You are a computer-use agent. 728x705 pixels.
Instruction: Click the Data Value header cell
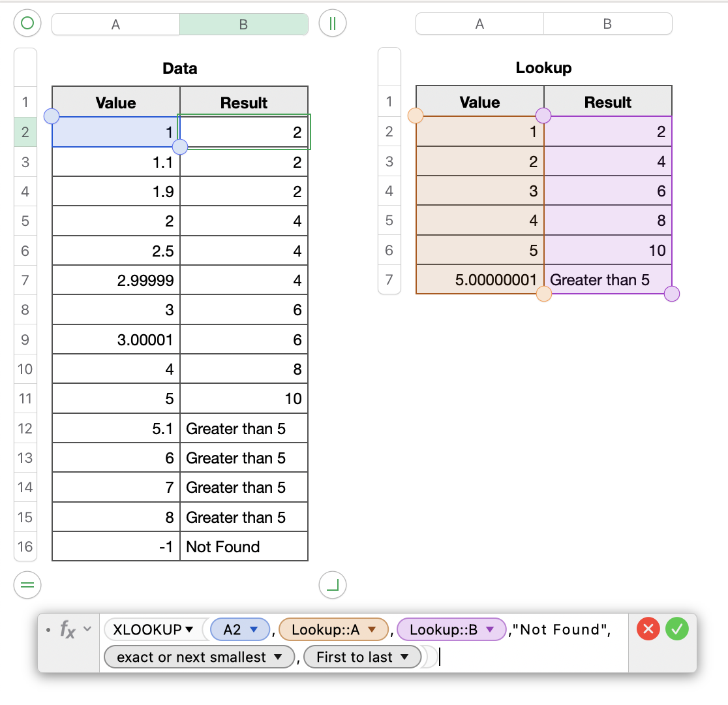click(116, 102)
